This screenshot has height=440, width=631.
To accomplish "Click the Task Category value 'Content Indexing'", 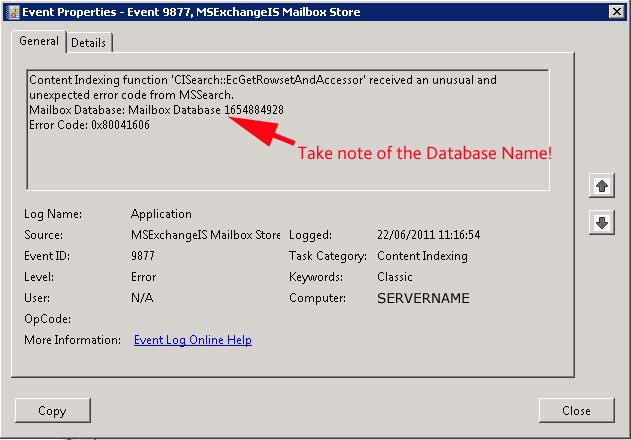I will coord(422,256).
